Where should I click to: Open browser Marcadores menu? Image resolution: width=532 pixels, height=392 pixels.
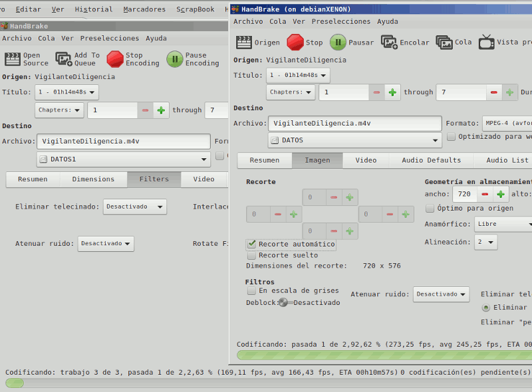point(144,9)
